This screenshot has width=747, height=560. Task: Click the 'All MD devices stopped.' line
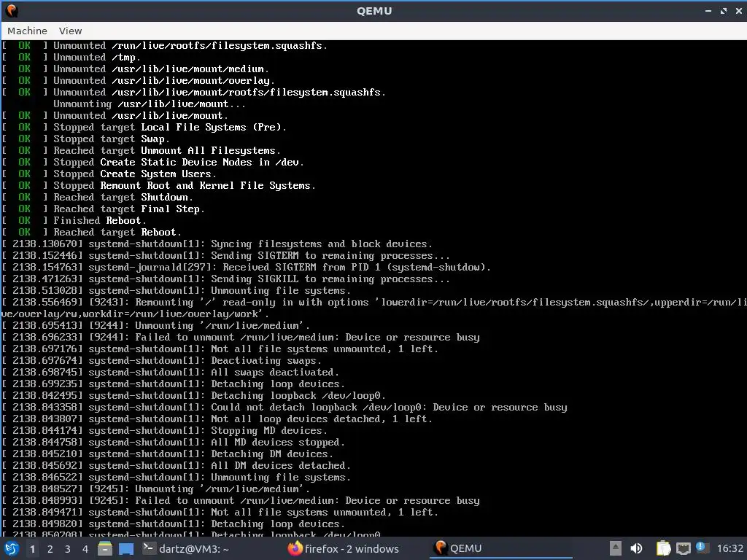click(x=174, y=443)
